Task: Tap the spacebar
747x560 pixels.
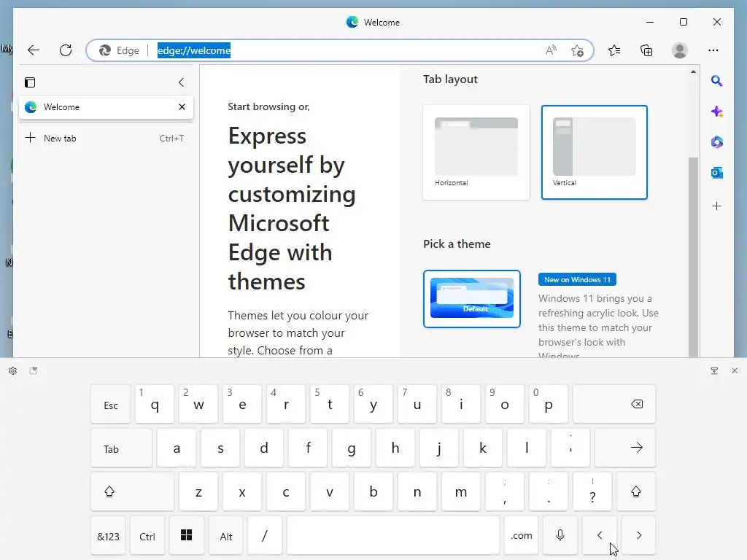Action: (393, 536)
